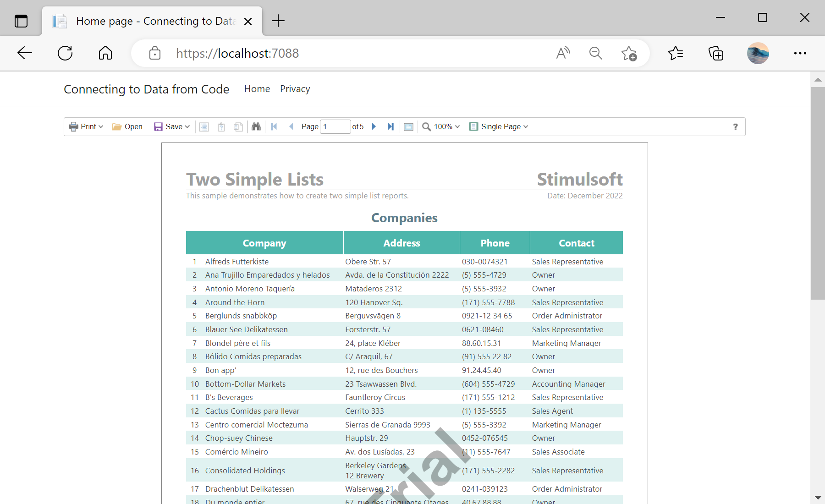Click the Parameters panel icon
Image resolution: width=825 pixels, height=504 pixels.
[x=221, y=127]
